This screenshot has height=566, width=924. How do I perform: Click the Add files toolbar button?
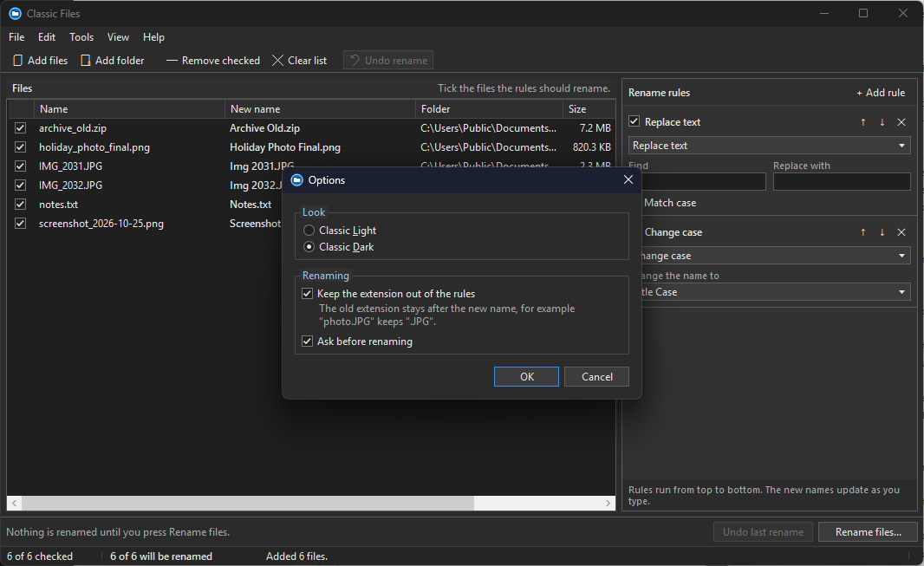coord(40,60)
